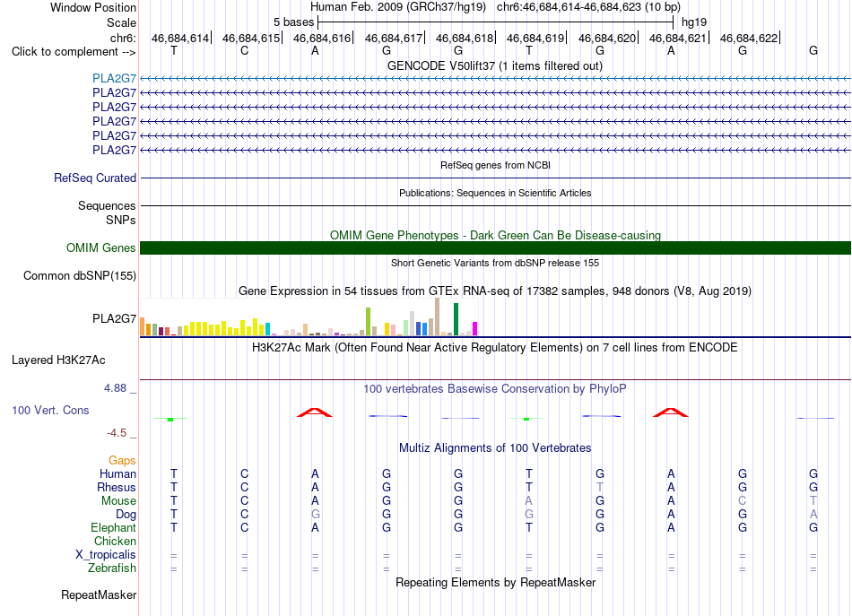Click the faded A in the Dog row

point(813,514)
